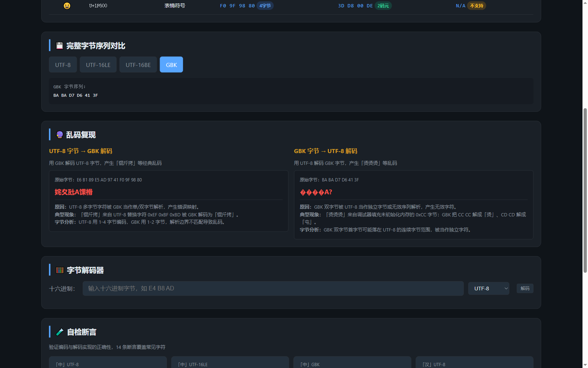
Task: Click the abacus icon beside 字节解码器
Action: tap(60, 270)
